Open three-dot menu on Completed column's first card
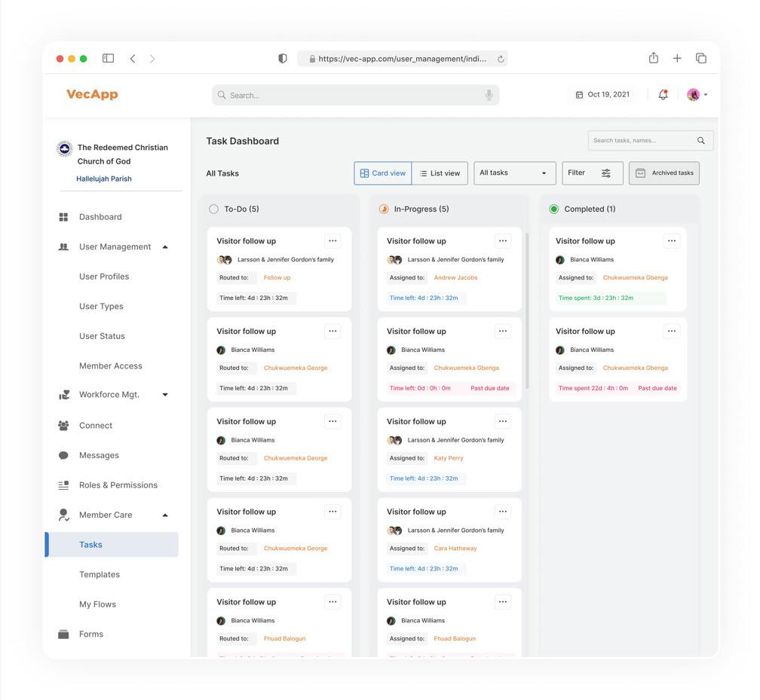Image resolution: width=760 pixels, height=700 pixels. point(671,241)
